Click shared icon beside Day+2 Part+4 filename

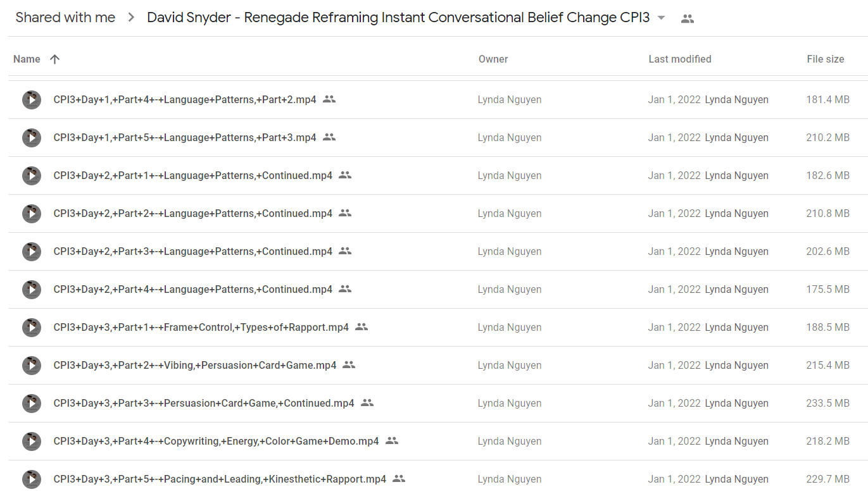(345, 289)
